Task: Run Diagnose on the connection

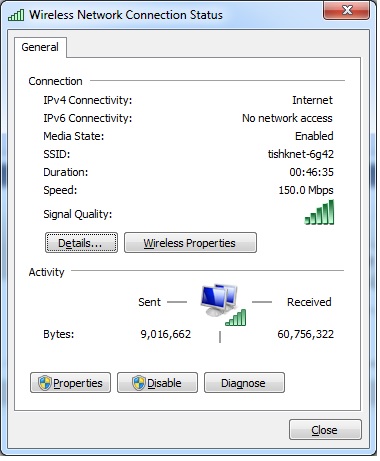Action: point(244,383)
